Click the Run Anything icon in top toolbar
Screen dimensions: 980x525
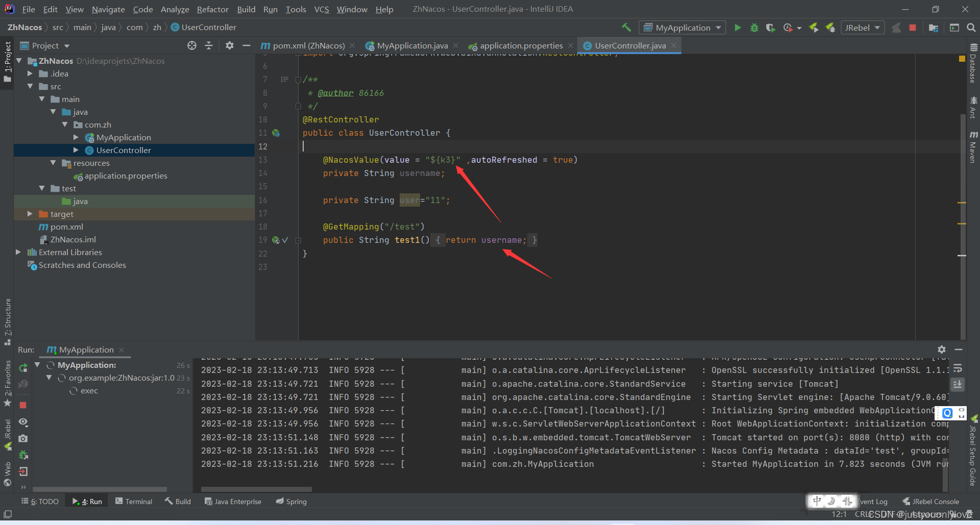point(954,28)
